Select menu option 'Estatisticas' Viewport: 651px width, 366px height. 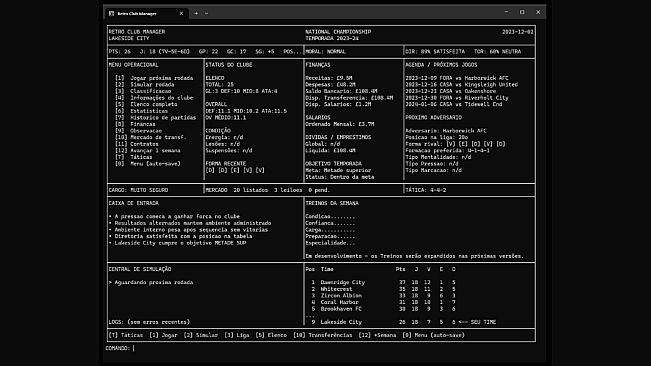click(142, 111)
